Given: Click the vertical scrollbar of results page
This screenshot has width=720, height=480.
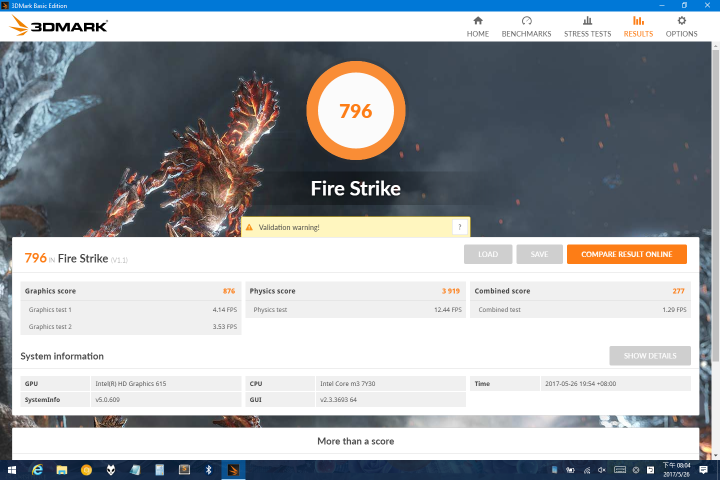Looking at the screenshot, I should (x=715, y=204).
